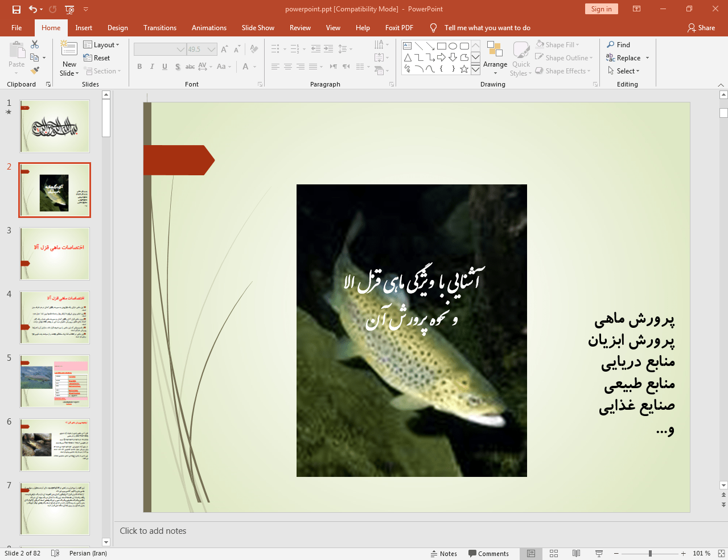The width and height of the screenshot is (728, 560).
Task: Select slide 3 thumbnail
Action: (x=55, y=254)
